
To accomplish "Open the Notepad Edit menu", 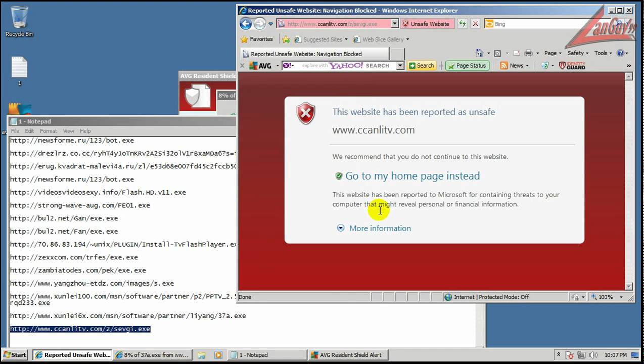I will [30, 131].
